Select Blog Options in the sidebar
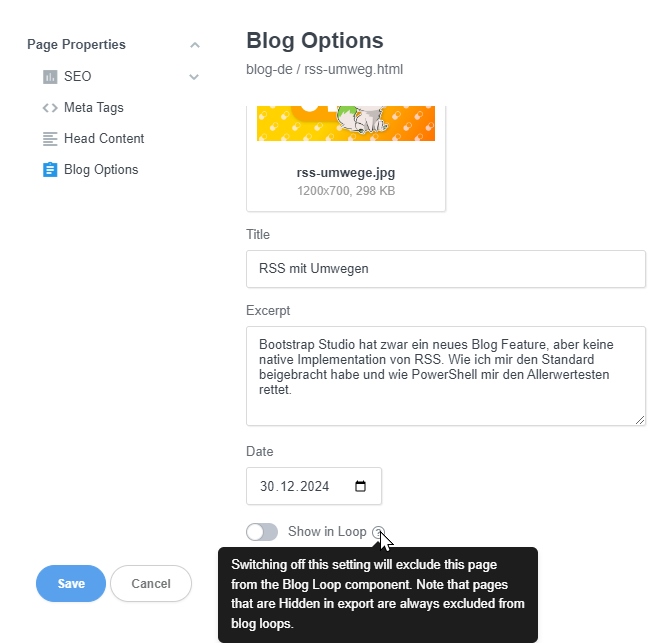Image resolution: width=654 pixels, height=643 pixels. [x=101, y=170]
